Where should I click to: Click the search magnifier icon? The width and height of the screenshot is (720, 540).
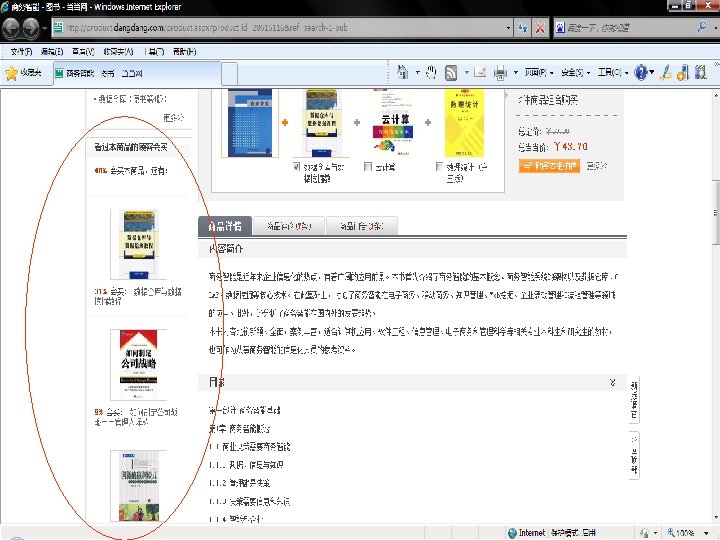click(702, 27)
